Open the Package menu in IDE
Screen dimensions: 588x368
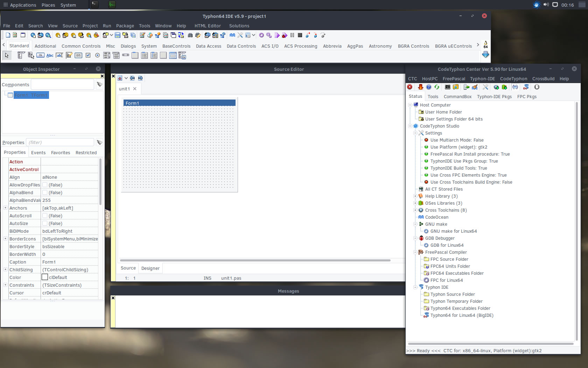[125, 26]
